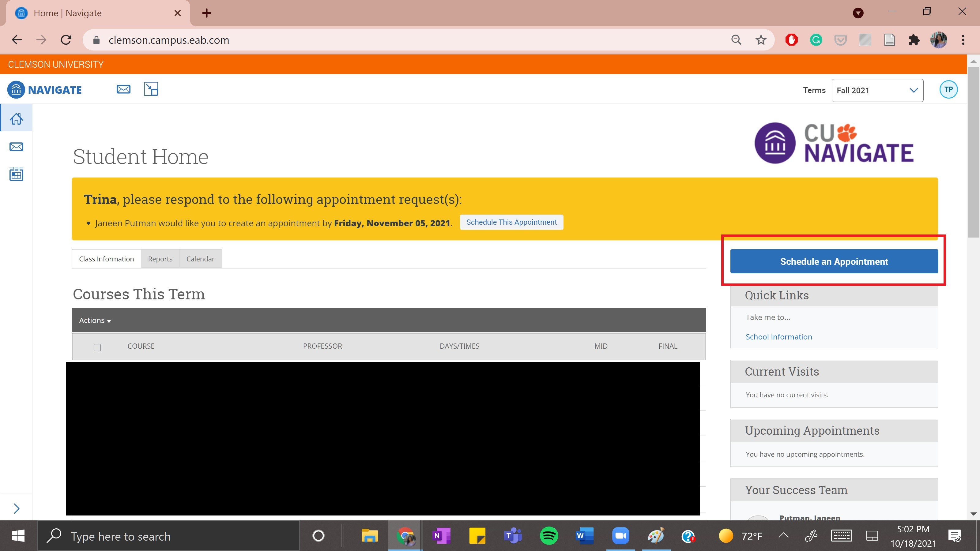Viewport: 980px width, 551px height.
Task: Click the Putman, Janeen success team entry
Action: click(809, 517)
